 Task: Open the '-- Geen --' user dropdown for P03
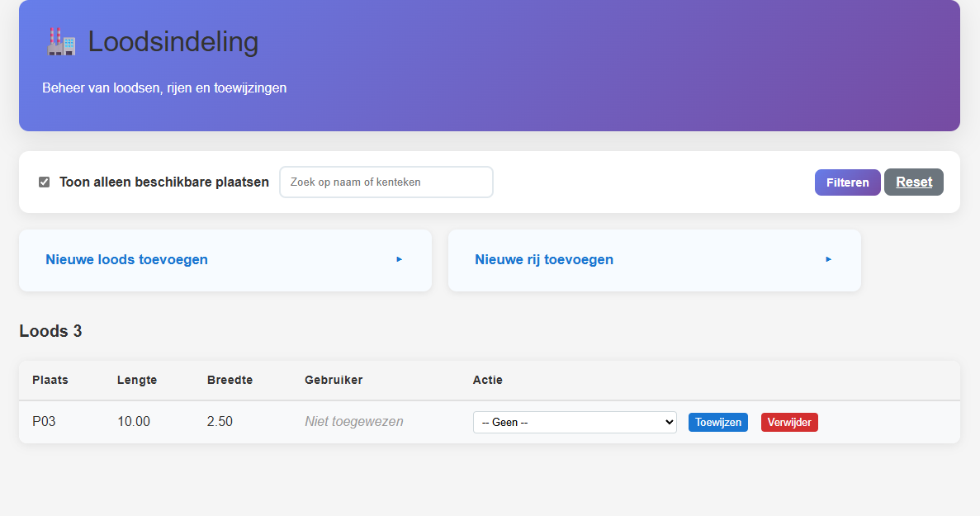pyautogui.click(x=575, y=423)
